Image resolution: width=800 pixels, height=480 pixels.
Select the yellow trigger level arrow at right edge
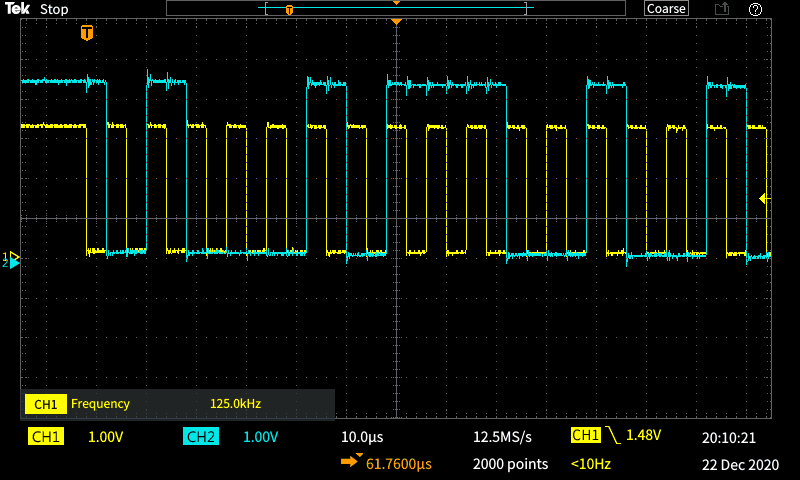pos(765,199)
